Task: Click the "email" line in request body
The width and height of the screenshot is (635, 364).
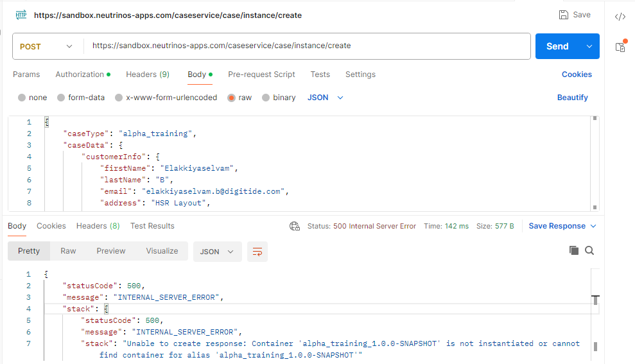Action: point(195,191)
